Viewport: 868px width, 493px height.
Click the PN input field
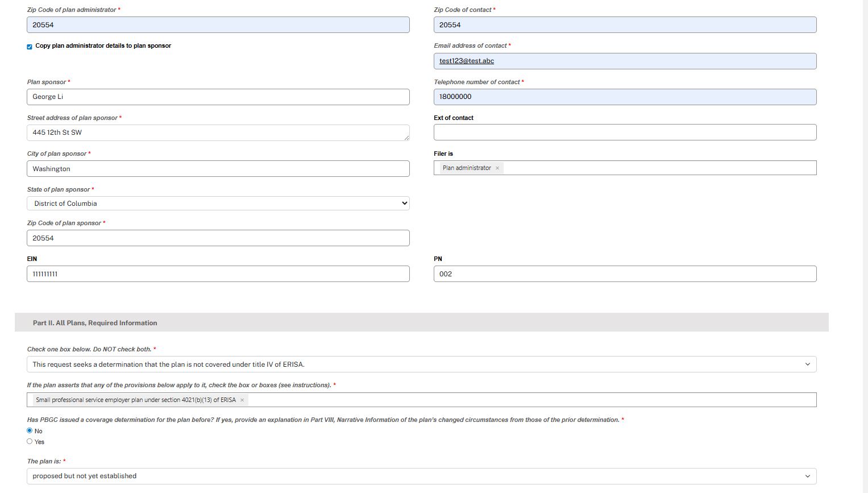click(625, 274)
